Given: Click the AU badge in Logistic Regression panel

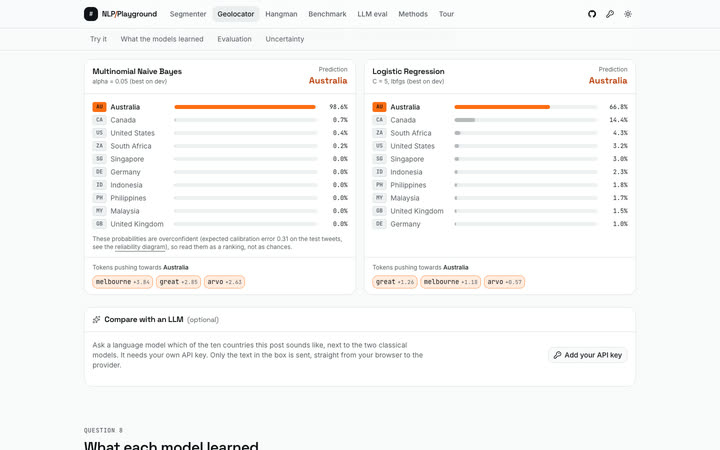Looking at the screenshot, I should [x=379, y=107].
